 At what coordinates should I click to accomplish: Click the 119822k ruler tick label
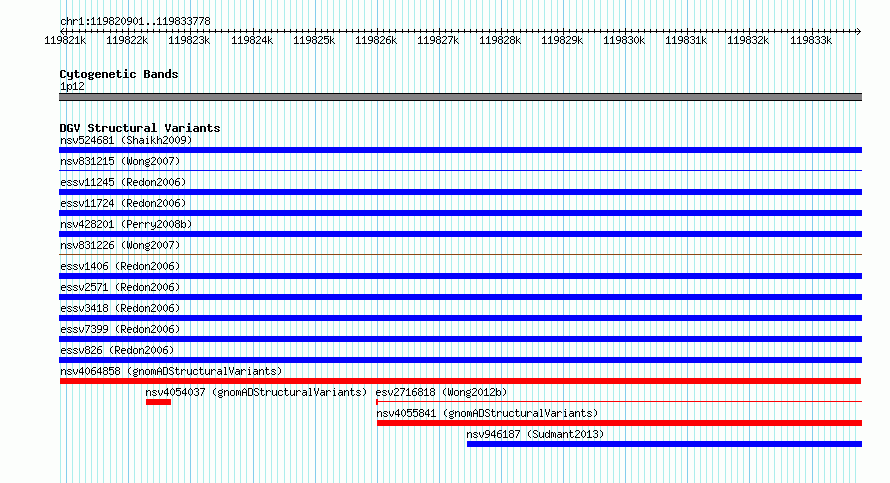click(127, 40)
